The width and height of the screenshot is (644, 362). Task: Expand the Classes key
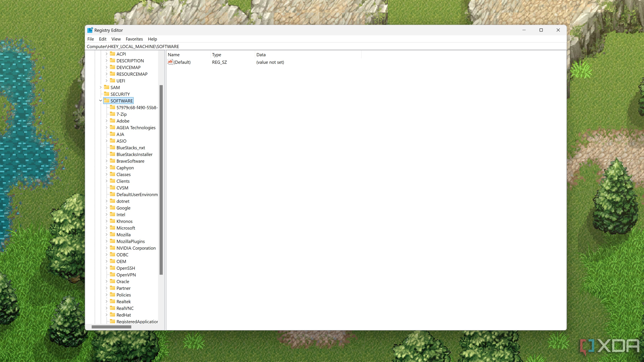(x=106, y=174)
